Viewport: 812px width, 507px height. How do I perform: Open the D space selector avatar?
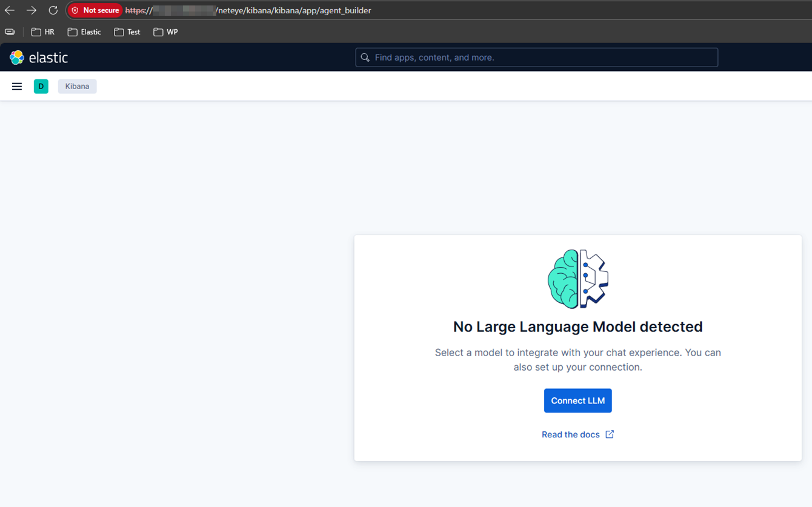[41, 87]
